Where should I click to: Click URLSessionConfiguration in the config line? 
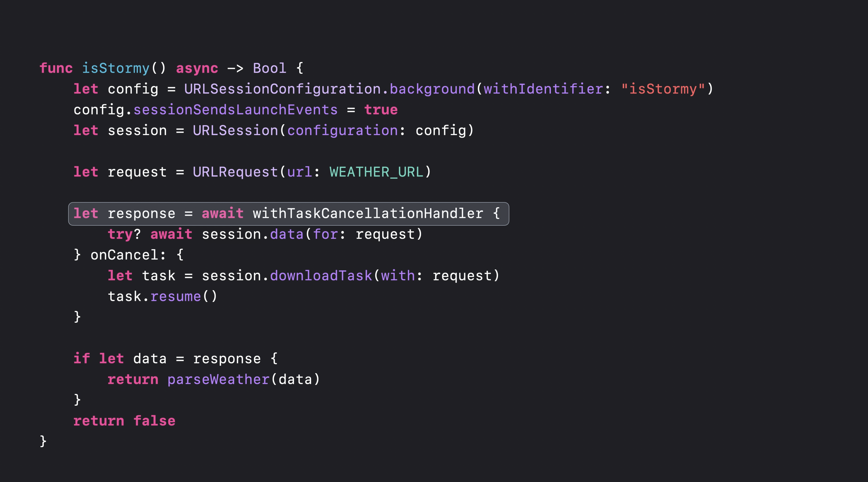(x=282, y=89)
